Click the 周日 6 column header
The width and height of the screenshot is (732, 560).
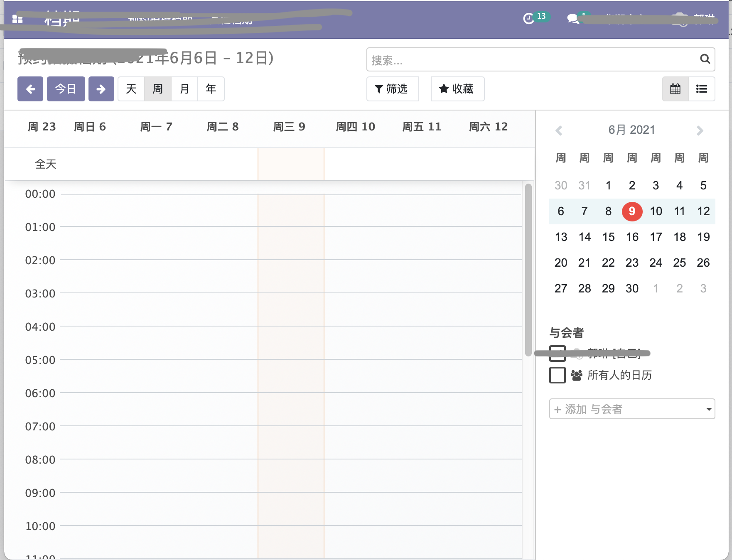(x=90, y=127)
